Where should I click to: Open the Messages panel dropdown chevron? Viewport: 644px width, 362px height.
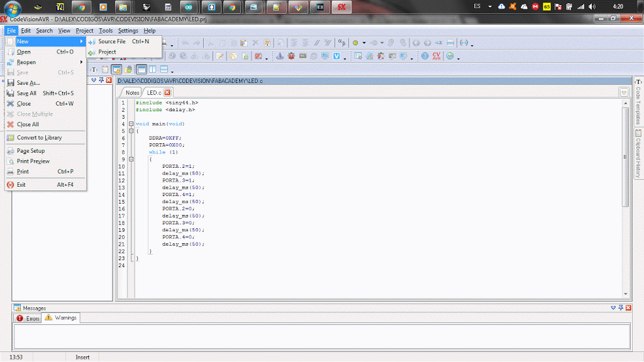613,308
